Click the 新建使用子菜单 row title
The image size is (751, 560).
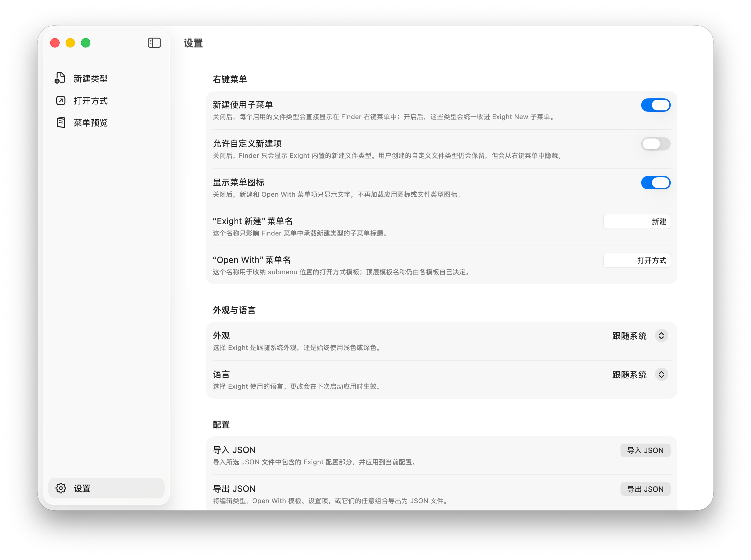tap(243, 105)
